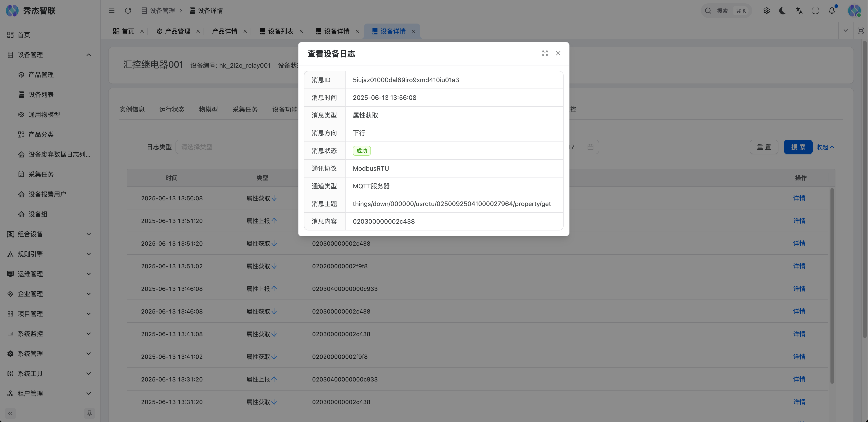Enter fullscreen mode from the top toolbar
Viewport: 868px width, 422px height.
tap(816, 10)
